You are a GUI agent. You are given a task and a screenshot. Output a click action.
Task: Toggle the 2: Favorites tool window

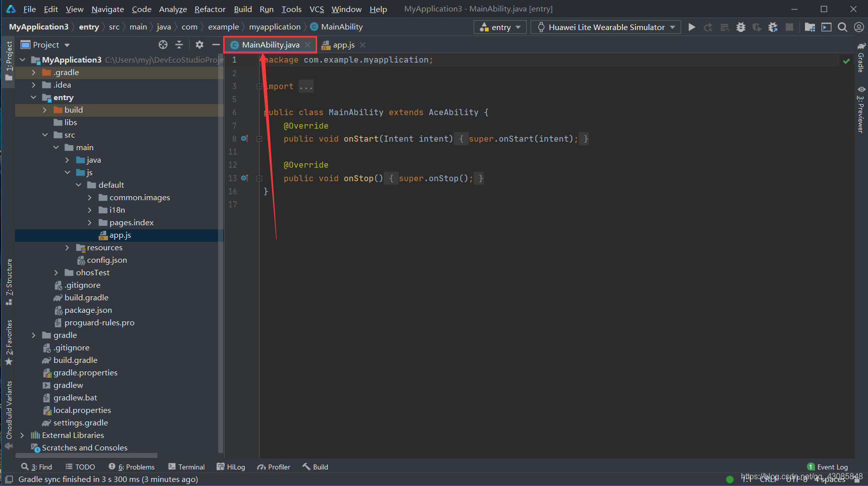[9, 342]
